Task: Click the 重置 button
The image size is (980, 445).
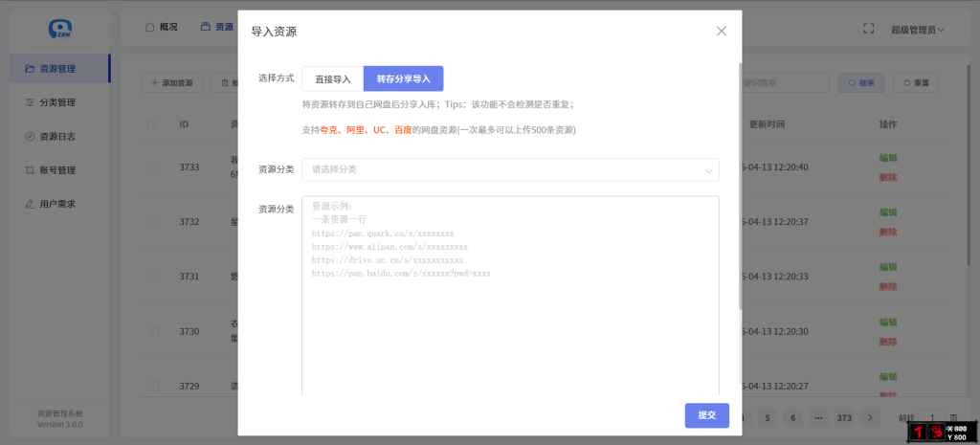Action: pos(916,82)
